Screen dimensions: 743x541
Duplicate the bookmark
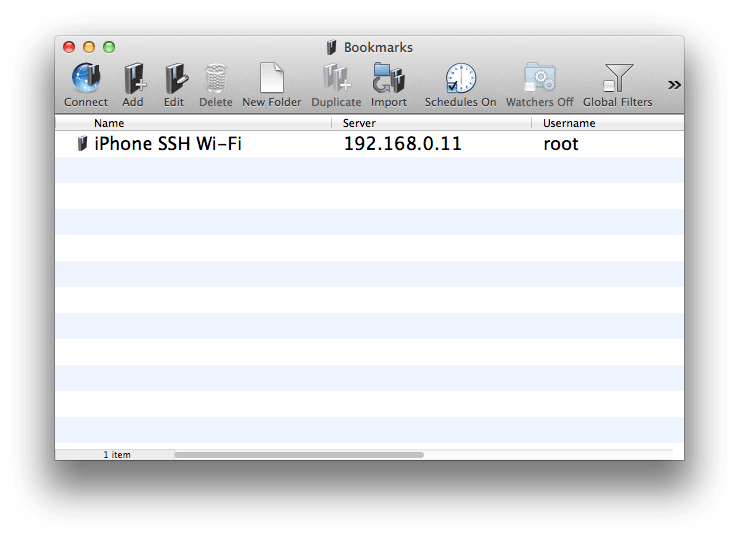(x=336, y=79)
